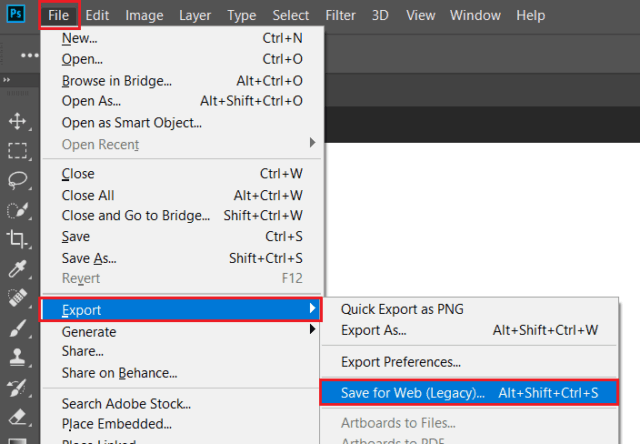Select the Eraser tool
The width and height of the screenshot is (640, 444).
(18, 417)
